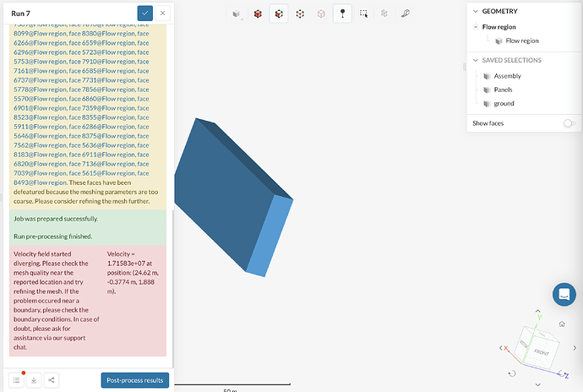
Task: Rotate the view right with the right arrow
Action: tap(575, 348)
